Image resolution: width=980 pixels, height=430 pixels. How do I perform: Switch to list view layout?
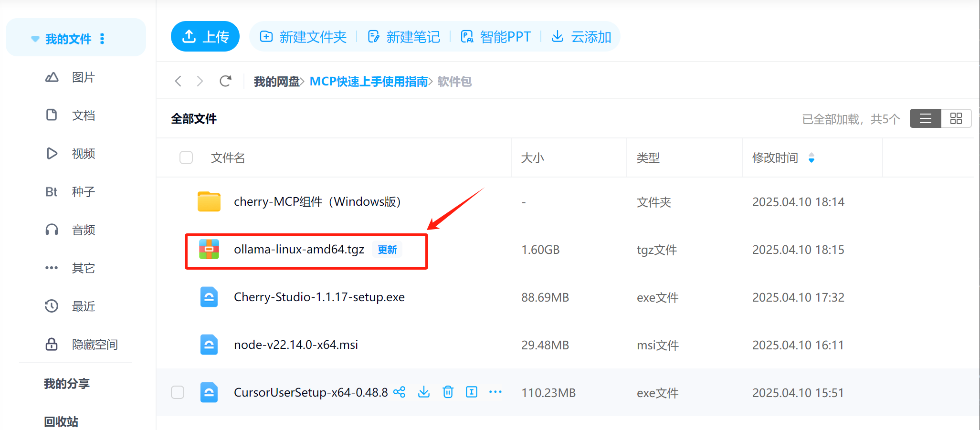pos(926,118)
